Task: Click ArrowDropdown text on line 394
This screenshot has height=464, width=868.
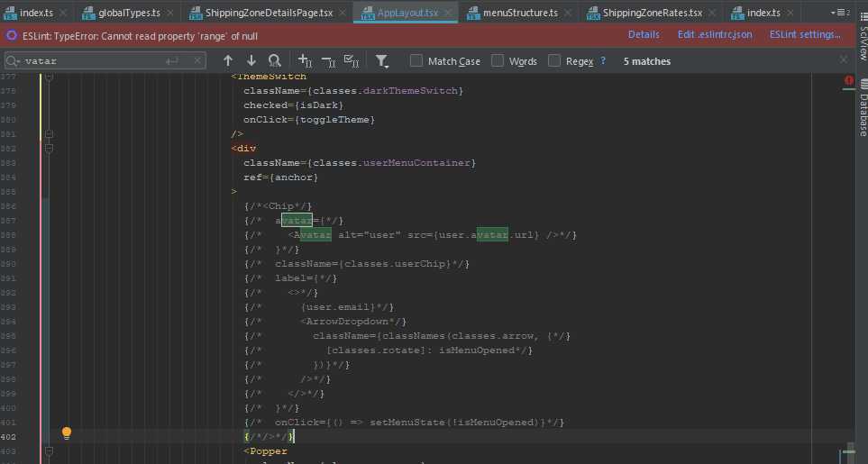Action: (x=347, y=322)
